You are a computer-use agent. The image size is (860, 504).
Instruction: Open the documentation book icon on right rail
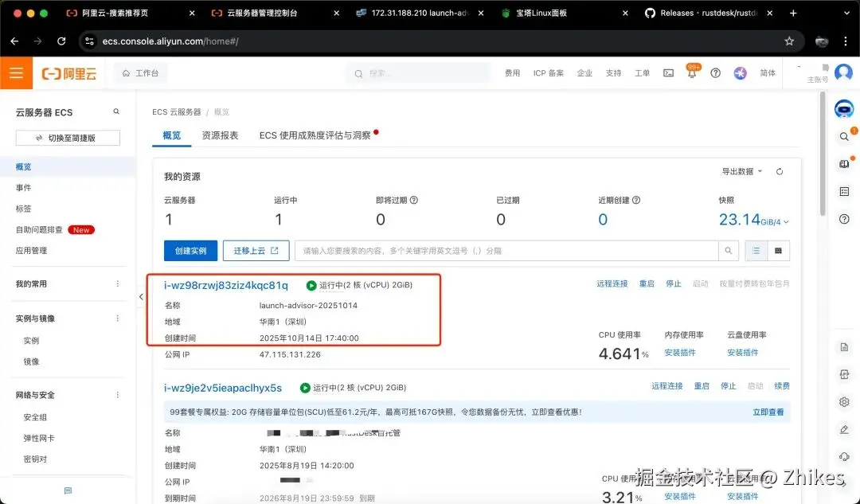[844, 164]
